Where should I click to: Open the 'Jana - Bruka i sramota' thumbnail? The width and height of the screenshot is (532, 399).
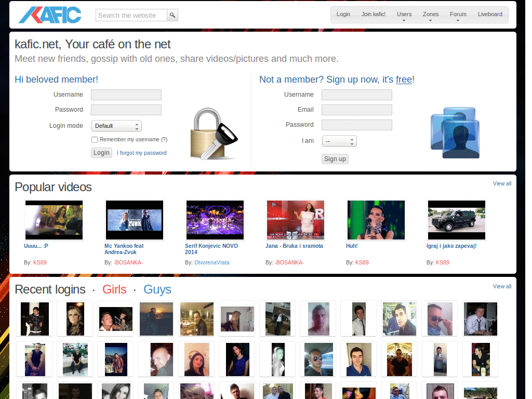coord(295,220)
